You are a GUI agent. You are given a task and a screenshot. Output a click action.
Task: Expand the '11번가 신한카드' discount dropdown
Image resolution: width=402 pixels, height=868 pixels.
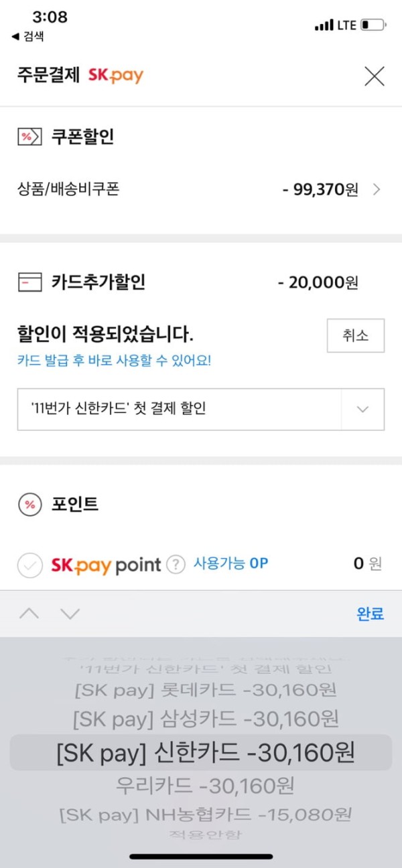pyautogui.click(x=362, y=409)
